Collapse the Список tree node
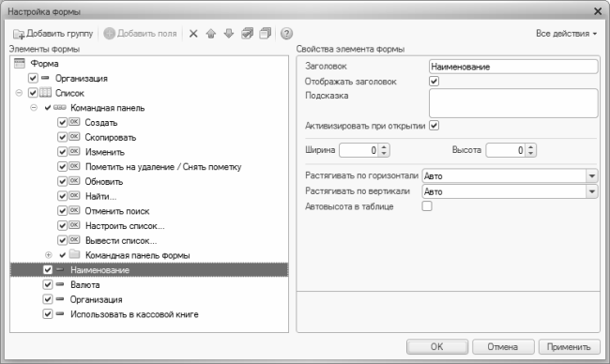 pos(19,93)
